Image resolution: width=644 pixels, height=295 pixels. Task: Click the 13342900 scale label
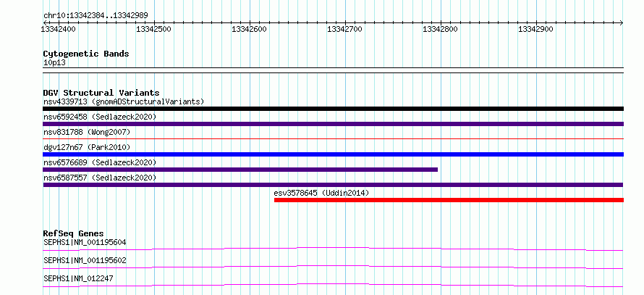click(x=535, y=29)
